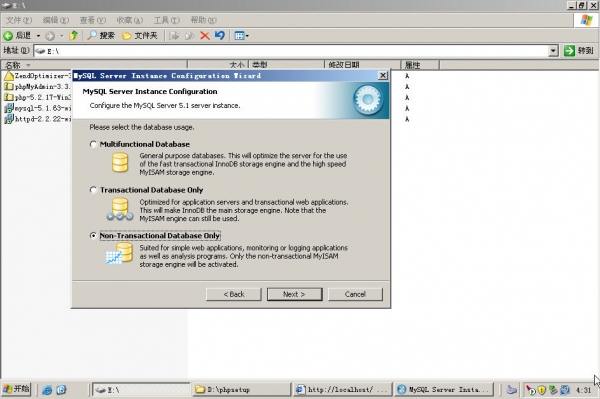Screen dimensions: 600x399
Task: Switch to E:\ taskbar window
Action: 141,389
